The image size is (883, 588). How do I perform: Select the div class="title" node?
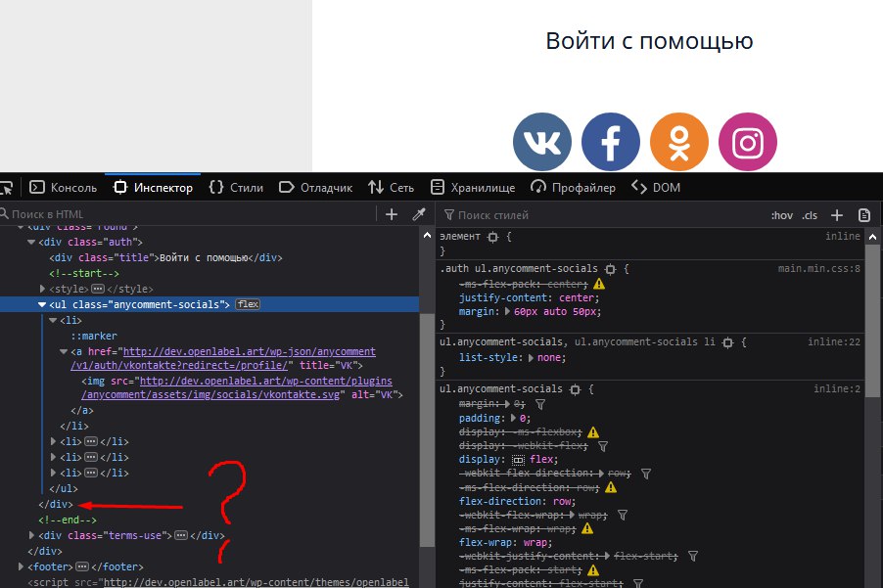pyautogui.click(x=165, y=257)
